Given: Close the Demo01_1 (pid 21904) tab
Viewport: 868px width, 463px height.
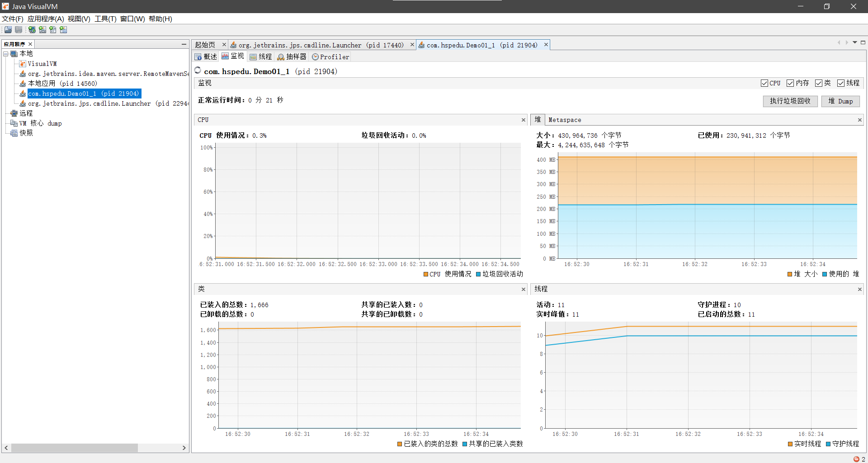Looking at the screenshot, I should pos(546,45).
